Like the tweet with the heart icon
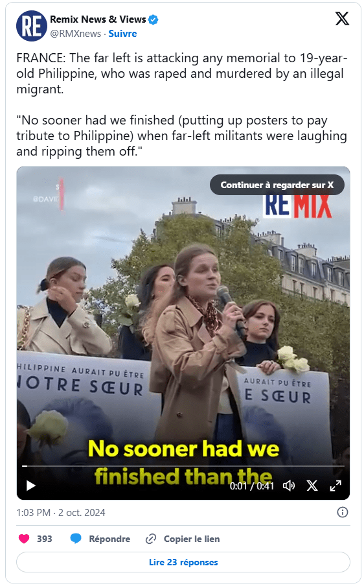The width and height of the screenshot is (364, 588). (x=24, y=539)
